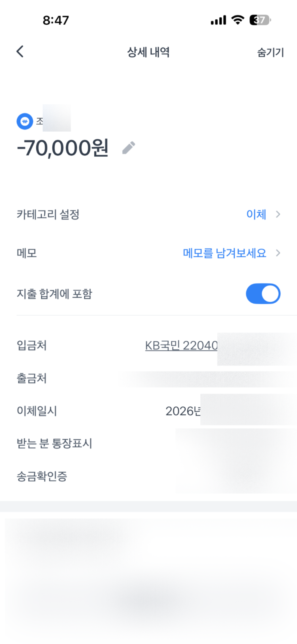Tap the -70,000원 amount text
297x644 pixels.
point(63,148)
